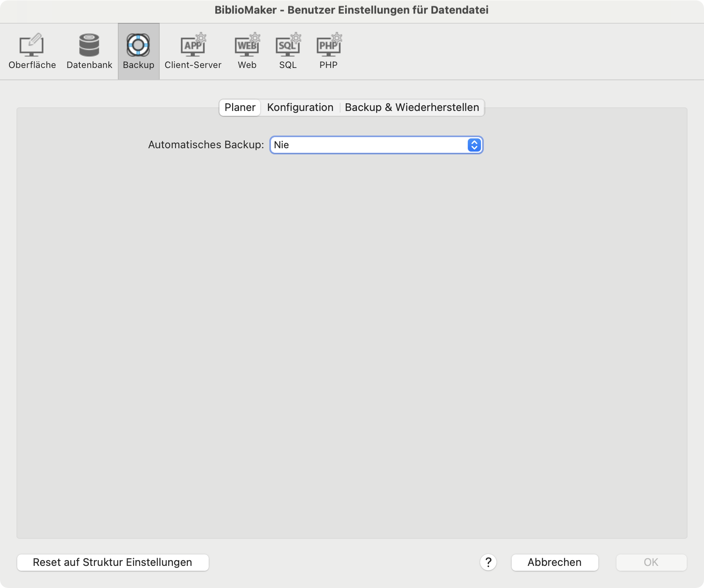This screenshot has width=704, height=588.
Task: Open the Web settings pane
Action: 247,51
